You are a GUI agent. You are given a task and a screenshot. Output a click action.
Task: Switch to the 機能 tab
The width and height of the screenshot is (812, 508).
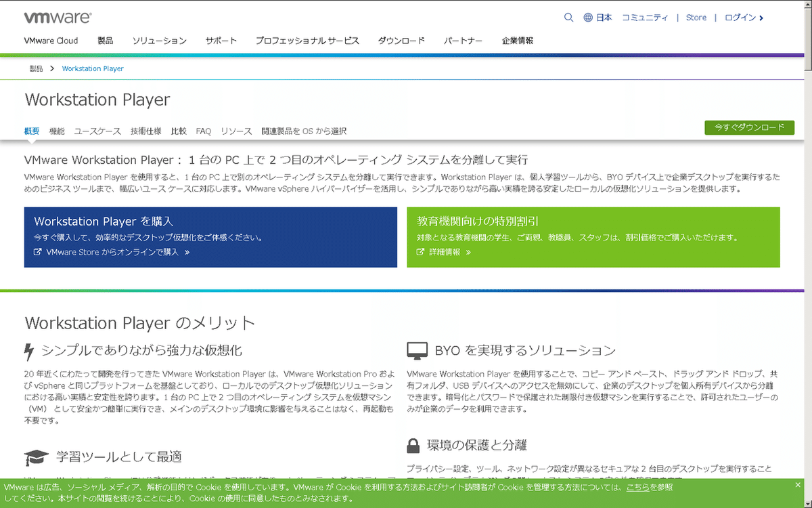(57, 131)
